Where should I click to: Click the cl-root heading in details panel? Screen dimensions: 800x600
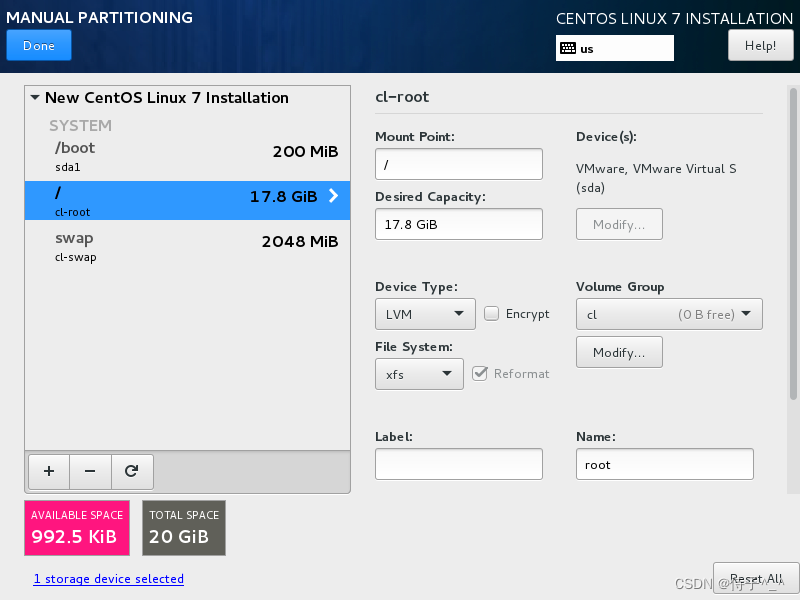point(402,97)
